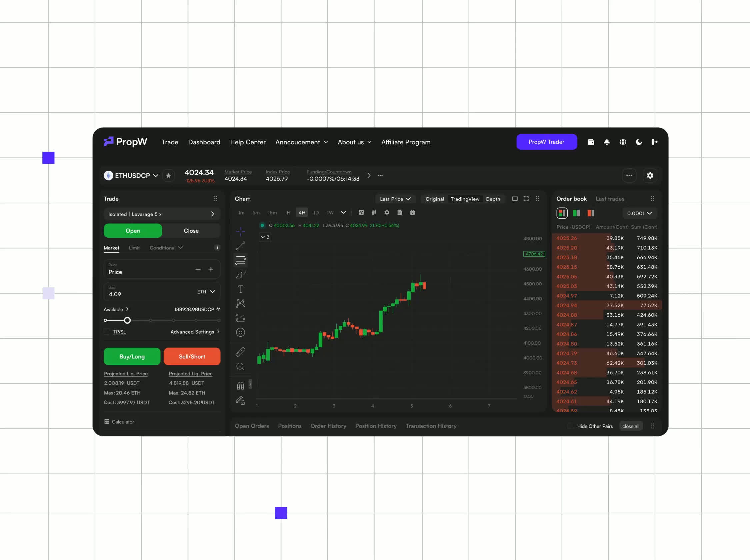Open the chart settings gear above the chart
The image size is (750, 560).
[x=387, y=213]
